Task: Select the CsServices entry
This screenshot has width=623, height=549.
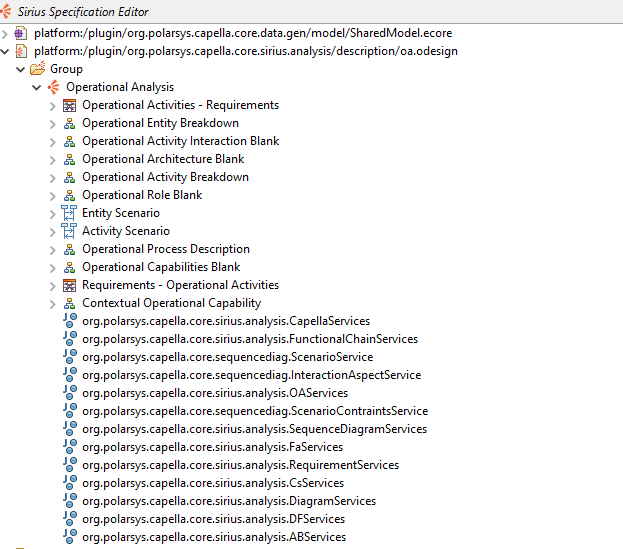Action: tap(213, 483)
